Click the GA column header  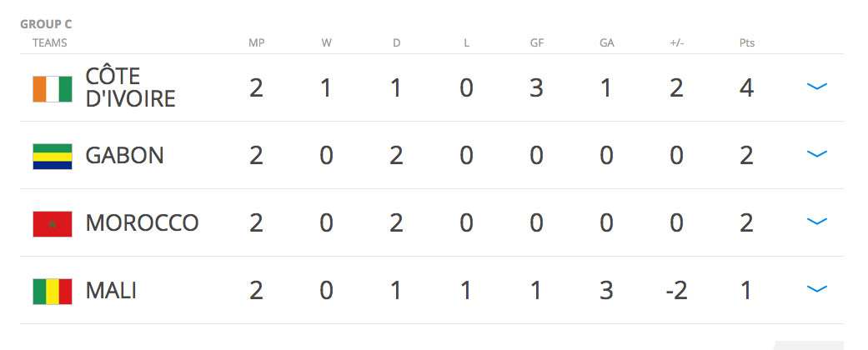pos(607,43)
